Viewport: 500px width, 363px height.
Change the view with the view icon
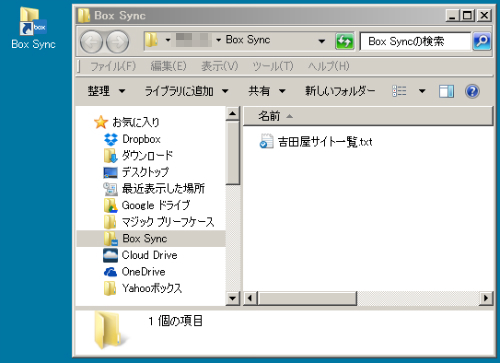point(399,91)
